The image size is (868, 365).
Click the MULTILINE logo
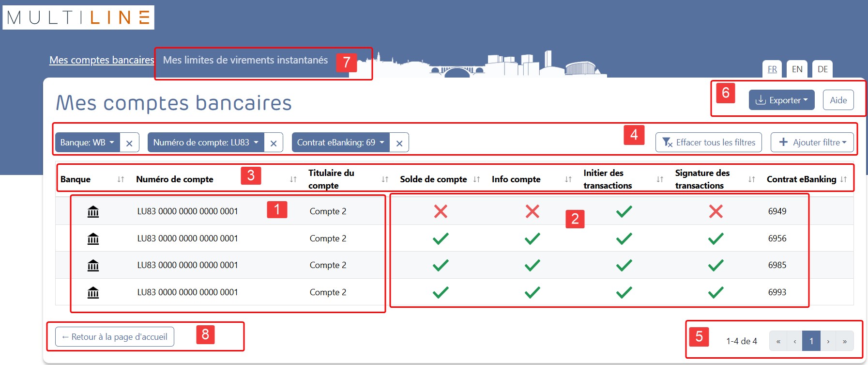(x=78, y=17)
